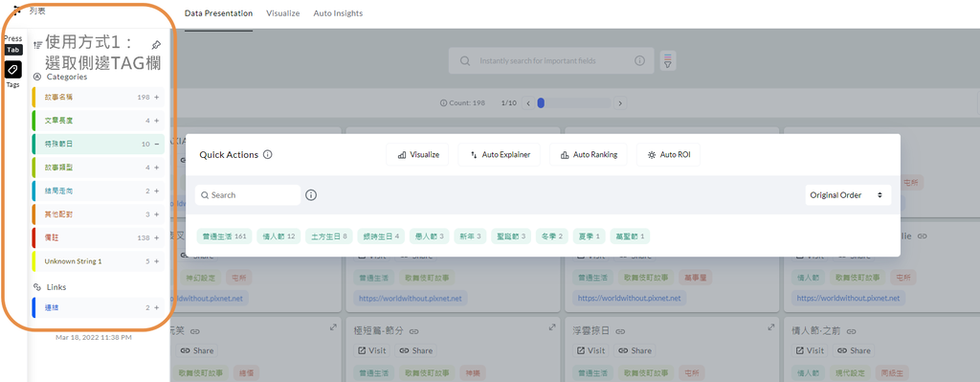Focus the tag Search field in Quick Actions
980x382 pixels.
tap(248, 195)
